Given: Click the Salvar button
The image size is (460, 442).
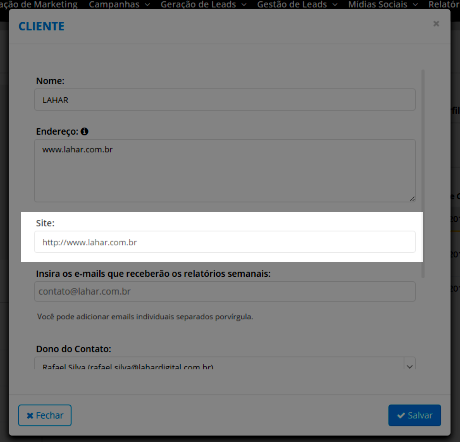Looking at the screenshot, I should click(414, 415).
